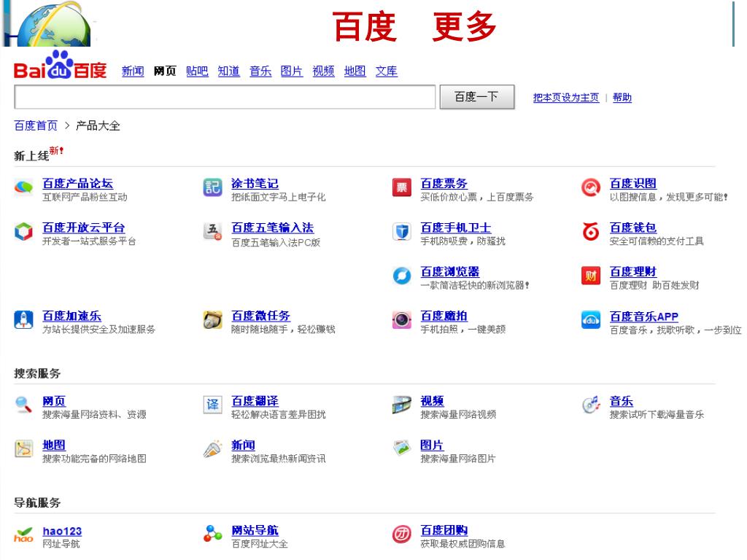Select the 网页 tab in top navigation
The width and height of the screenshot is (747, 560).
tap(165, 71)
